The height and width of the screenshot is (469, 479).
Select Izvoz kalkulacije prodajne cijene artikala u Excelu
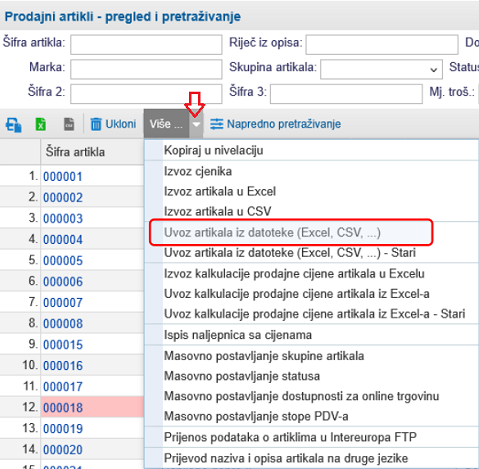click(x=311, y=274)
